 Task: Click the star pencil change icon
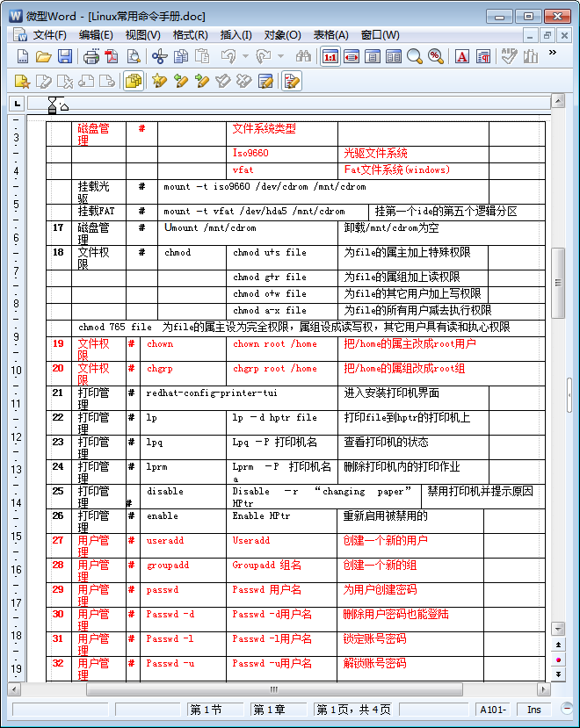click(x=159, y=82)
